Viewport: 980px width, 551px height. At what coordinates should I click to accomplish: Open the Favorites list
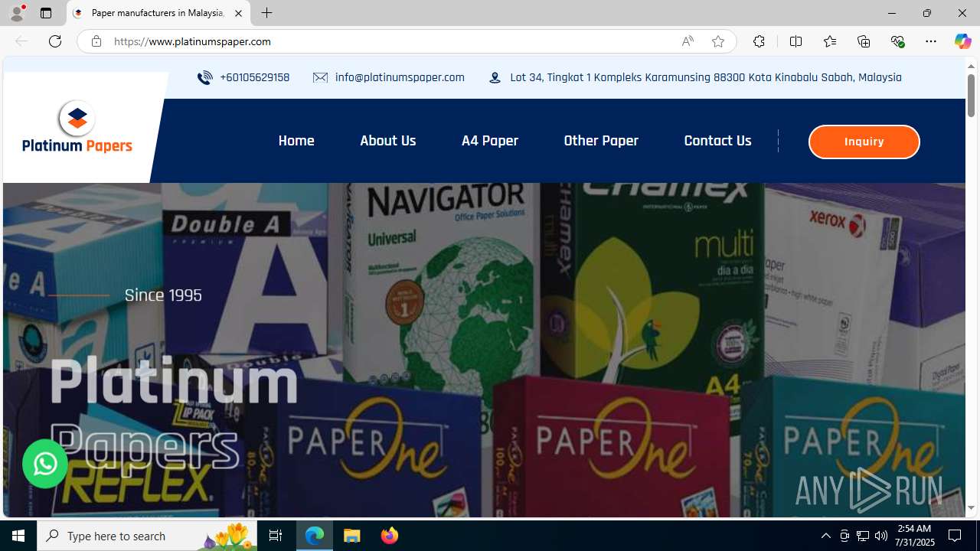[829, 41]
